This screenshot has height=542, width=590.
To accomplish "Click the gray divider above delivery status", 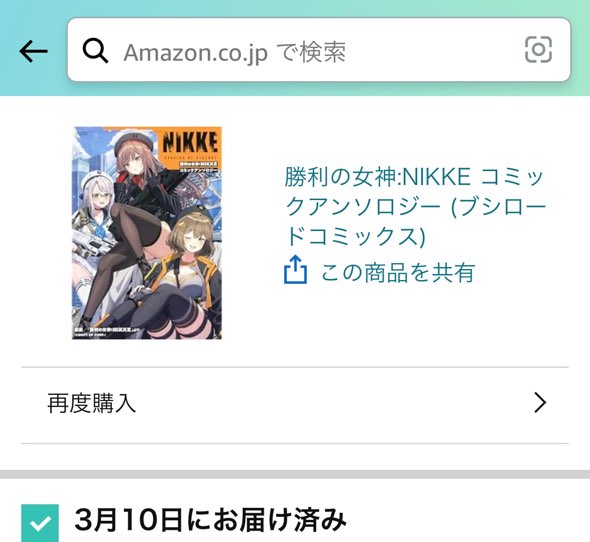I will [x=295, y=474].
